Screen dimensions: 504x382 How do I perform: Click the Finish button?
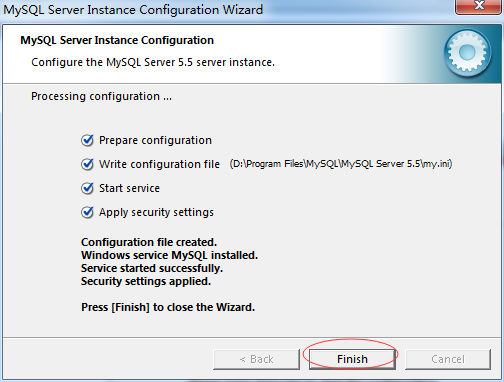352,359
